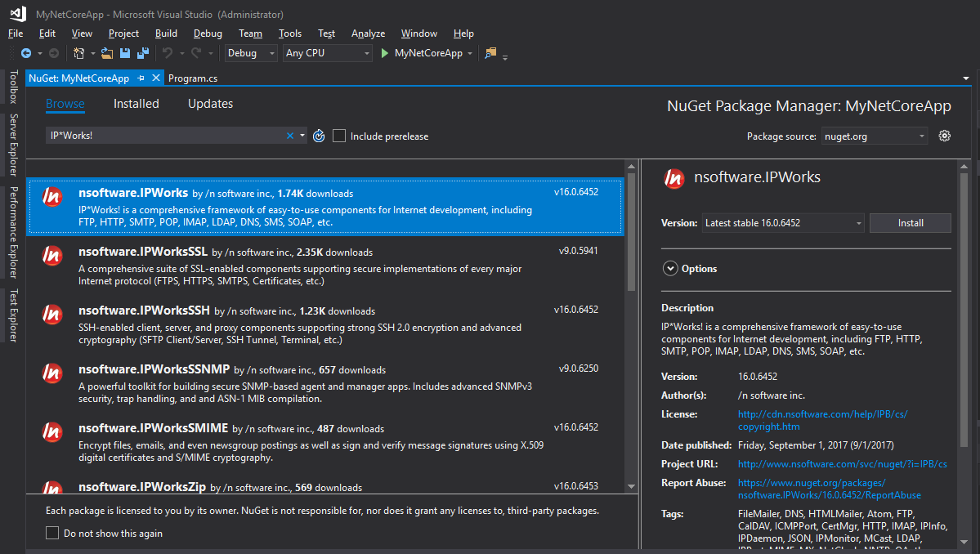
Task: Click the Visual Studio logo icon
Action: click(x=17, y=14)
